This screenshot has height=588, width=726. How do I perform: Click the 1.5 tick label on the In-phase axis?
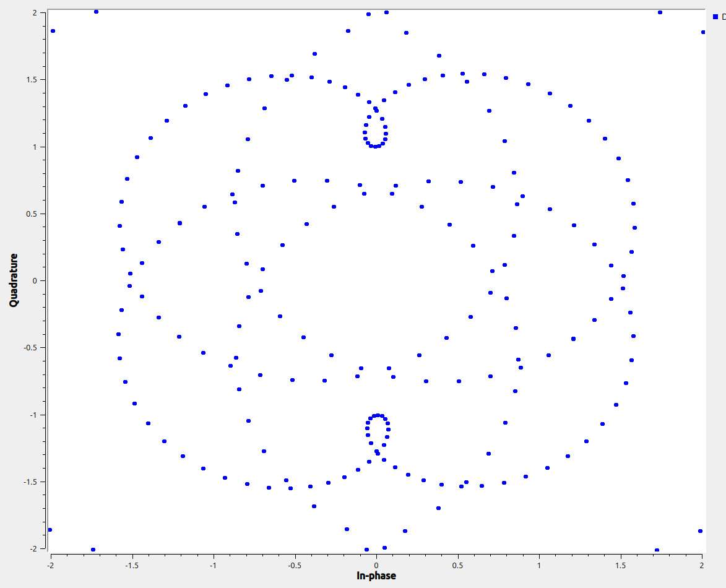pos(620,565)
